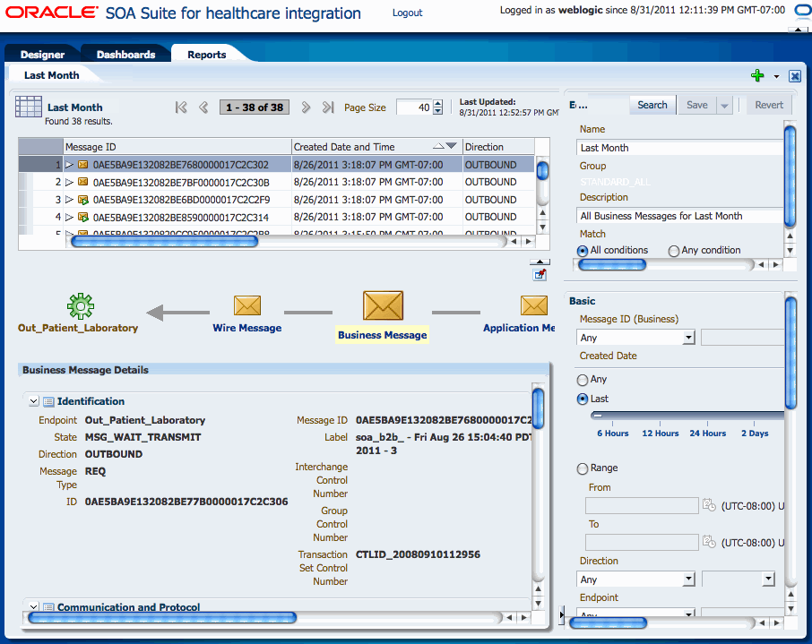Go to last results page icon
This screenshot has width=812, height=644.
click(x=328, y=107)
